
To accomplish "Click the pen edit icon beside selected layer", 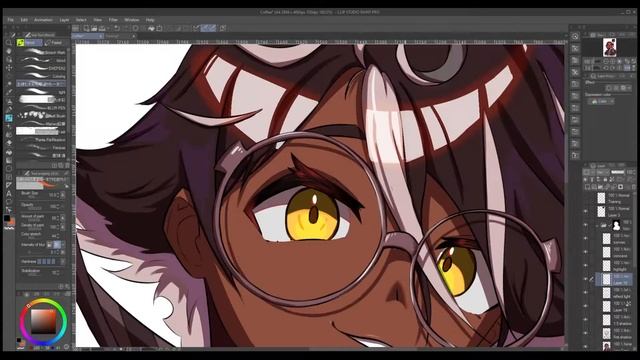I will pyautogui.click(x=591, y=279).
